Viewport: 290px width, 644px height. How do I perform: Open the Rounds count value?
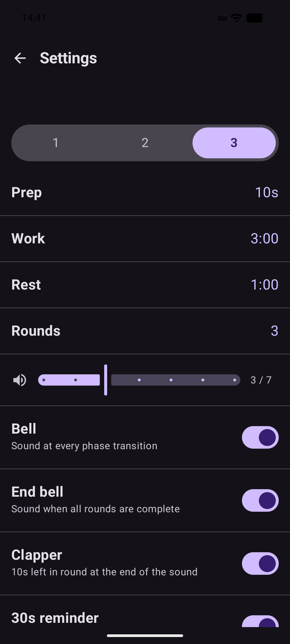coord(274,331)
